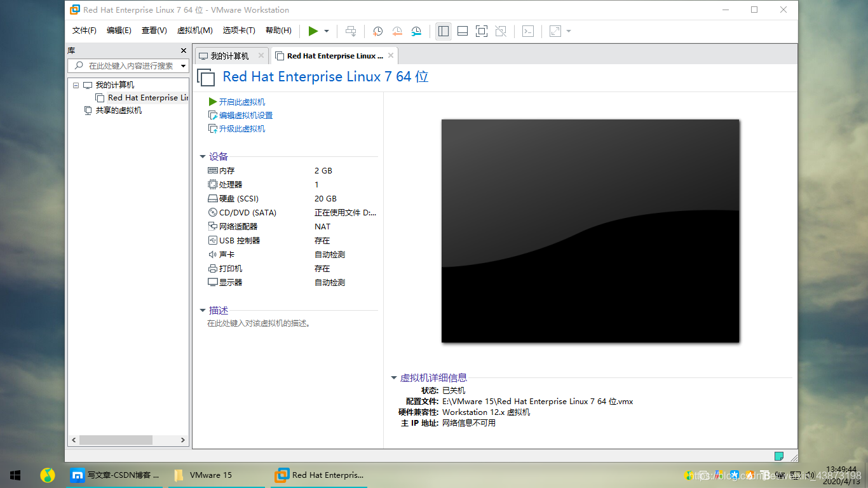Click the CD/DVD (SATA) disc icon
Screen dimensions: 868x488
pos(213,212)
